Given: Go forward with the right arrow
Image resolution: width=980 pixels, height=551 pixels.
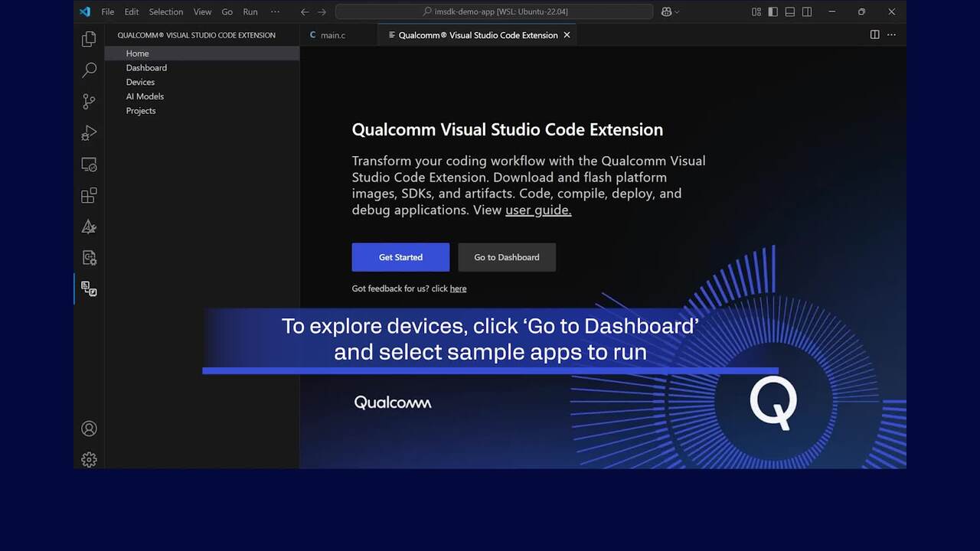Looking at the screenshot, I should pyautogui.click(x=322, y=11).
